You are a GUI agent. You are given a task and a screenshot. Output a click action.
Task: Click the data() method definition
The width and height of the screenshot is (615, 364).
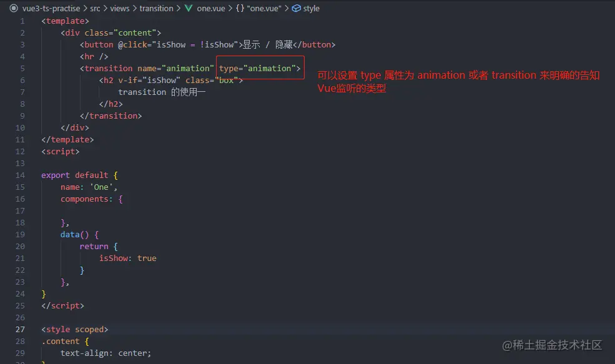tap(74, 235)
